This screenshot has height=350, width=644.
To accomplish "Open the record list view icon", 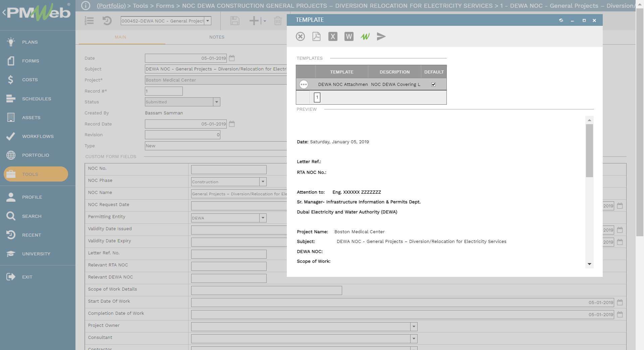I will tap(89, 21).
